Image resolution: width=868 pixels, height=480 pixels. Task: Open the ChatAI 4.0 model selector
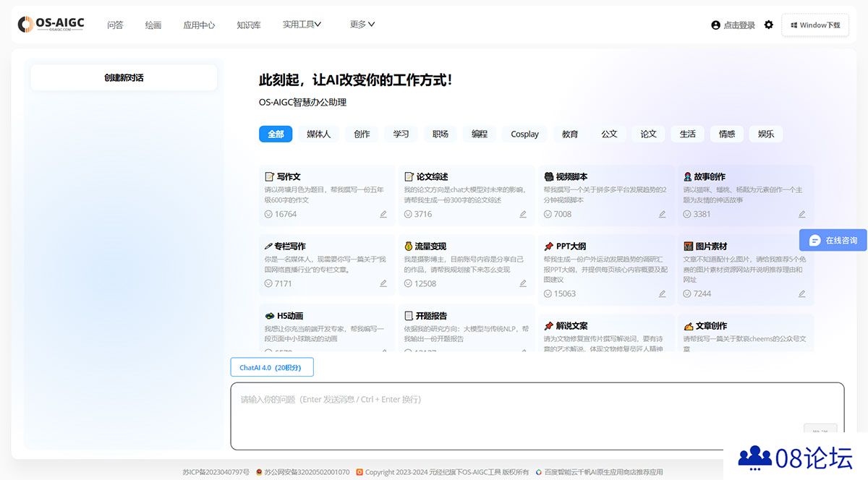tap(272, 367)
